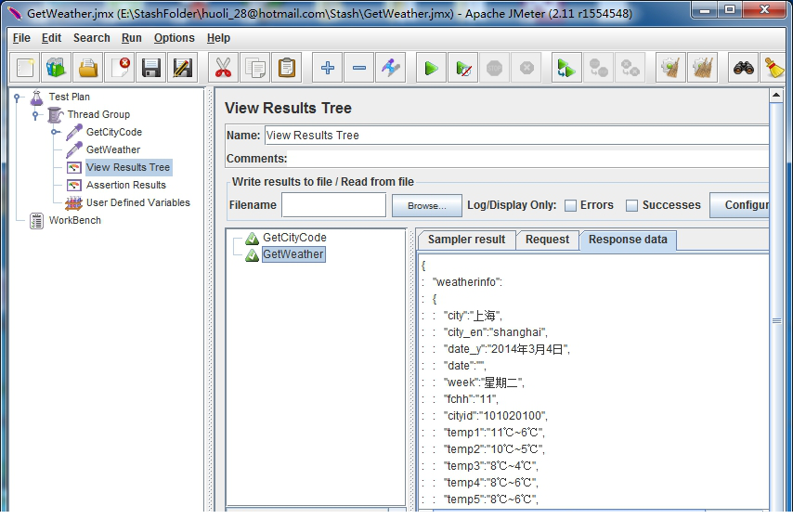Collapse all nodes with minus icon

tap(359, 68)
